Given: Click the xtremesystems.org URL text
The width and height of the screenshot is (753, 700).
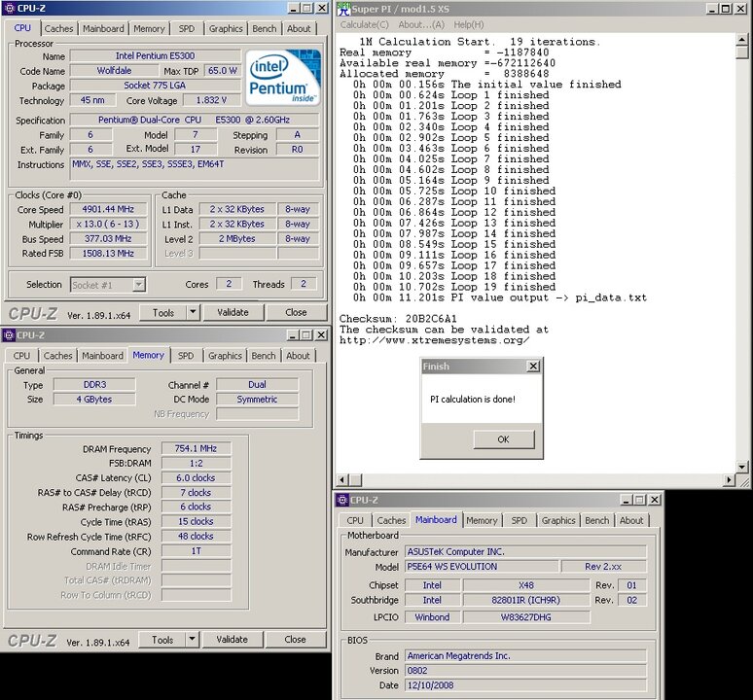Looking at the screenshot, I should tap(435, 340).
